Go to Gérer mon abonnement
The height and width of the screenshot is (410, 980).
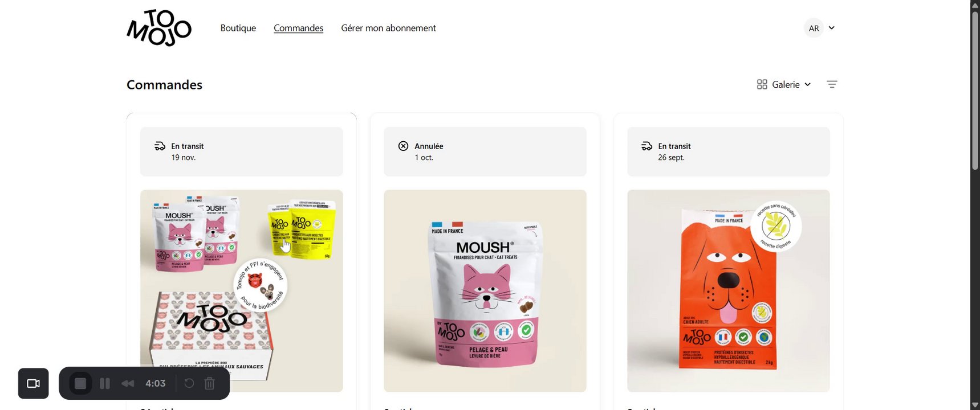click(x=388, y=28)
